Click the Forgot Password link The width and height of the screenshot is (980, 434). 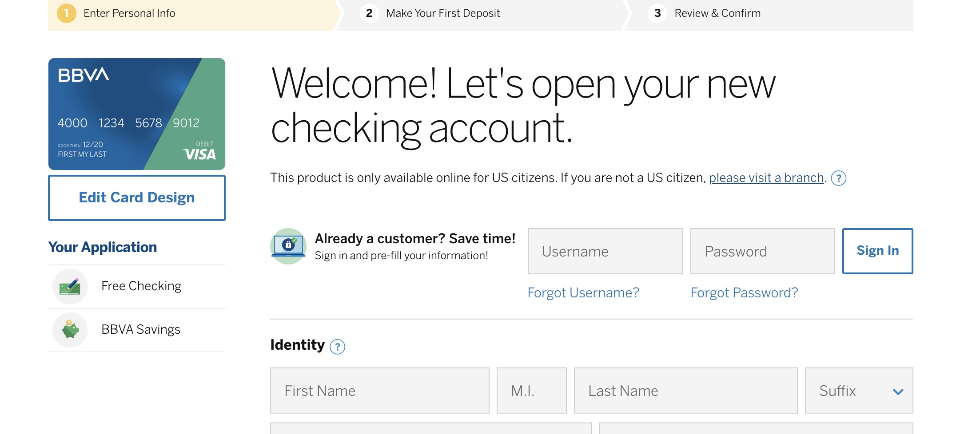click(744, 293)
